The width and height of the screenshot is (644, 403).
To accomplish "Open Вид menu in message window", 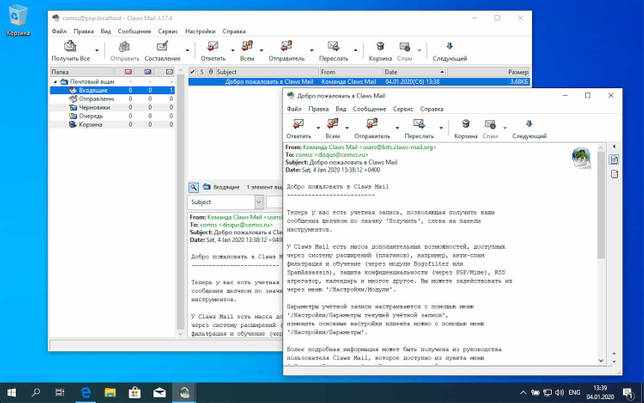I will click(x=340, y=109).
